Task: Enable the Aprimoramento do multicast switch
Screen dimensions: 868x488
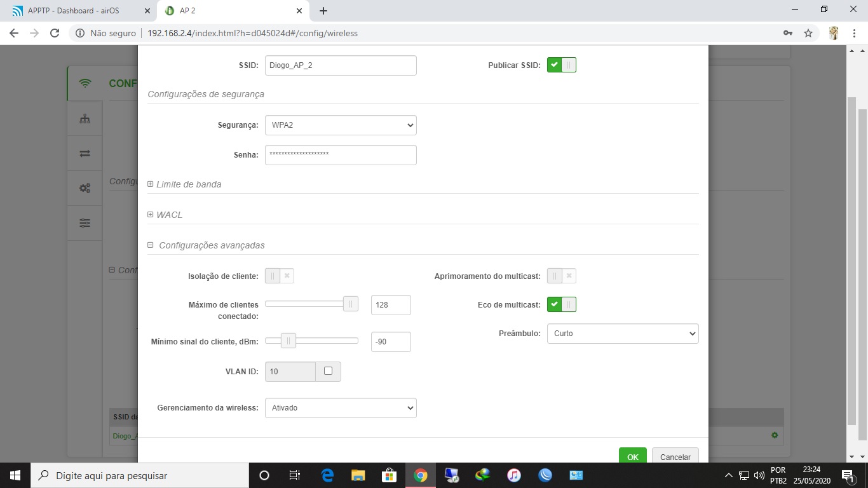Action: pyautogui.click(x=562, y=276)
